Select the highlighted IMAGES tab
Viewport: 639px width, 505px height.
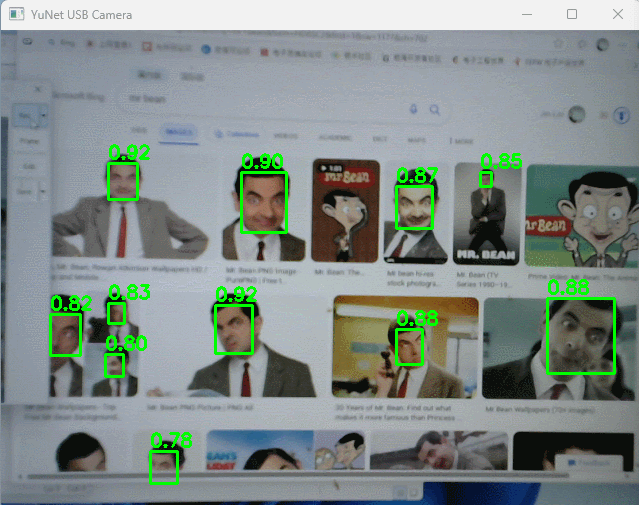pyautogui.click(x=180, y=133)
